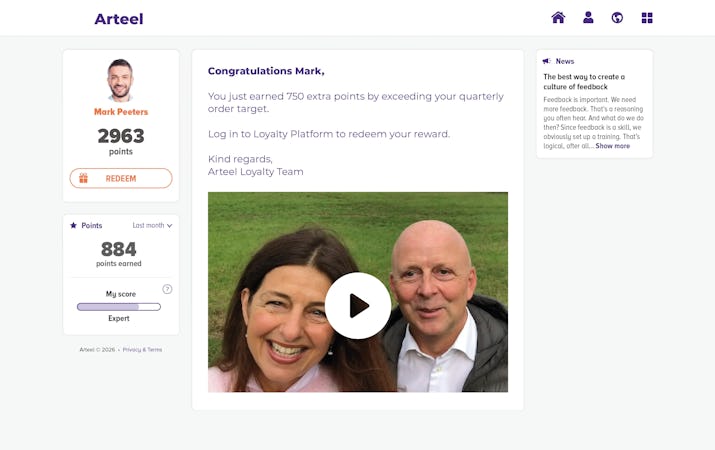
Task: Open the Privacy & Terms link
Action: coord(142,350)
